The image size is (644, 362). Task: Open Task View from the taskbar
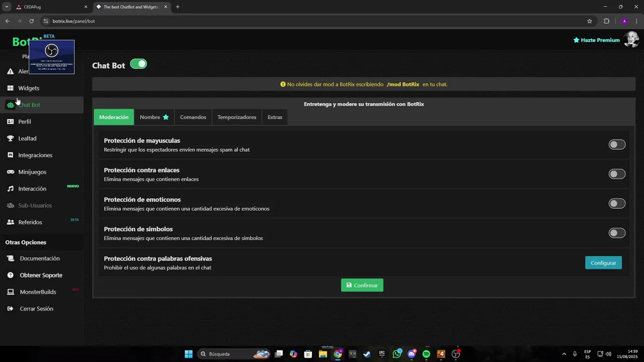279,354
